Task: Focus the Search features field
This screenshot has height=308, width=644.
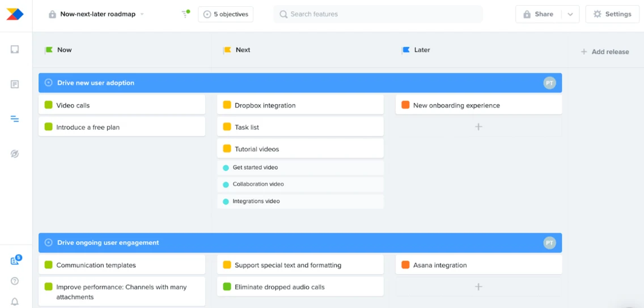Action: [378, 14]
